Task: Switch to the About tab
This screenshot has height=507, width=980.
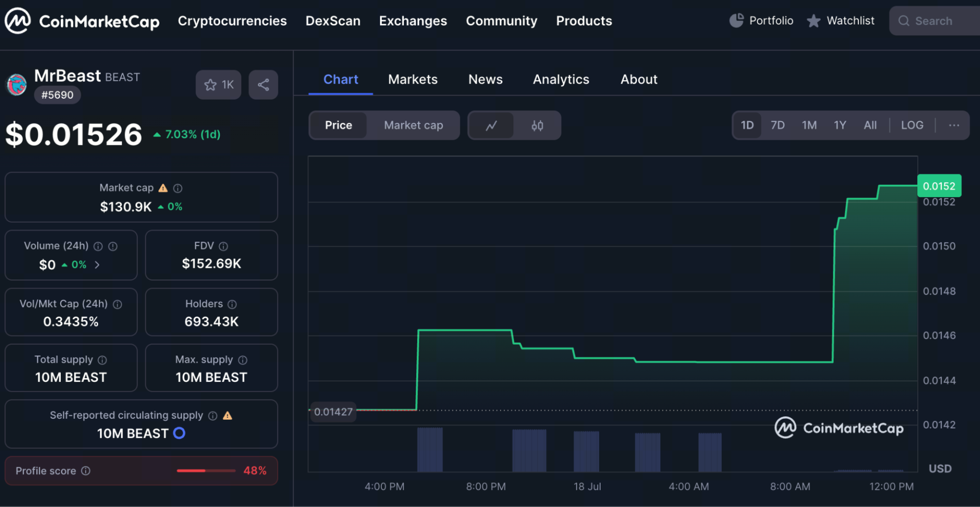Action: pos(639,79)
